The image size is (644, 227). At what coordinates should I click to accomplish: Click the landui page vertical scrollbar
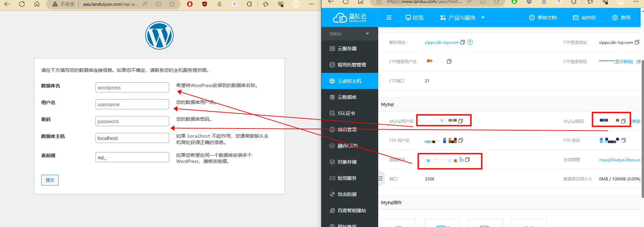[642, 128]
